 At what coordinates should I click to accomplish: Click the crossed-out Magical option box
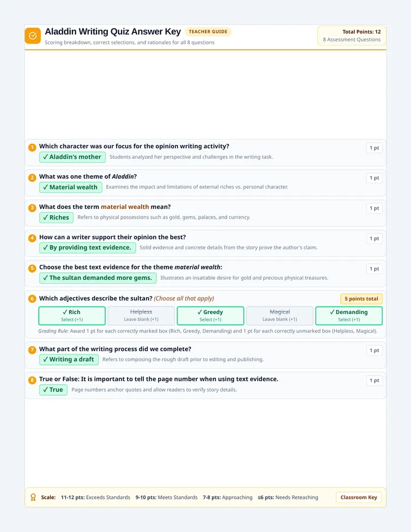click(280, 316)
